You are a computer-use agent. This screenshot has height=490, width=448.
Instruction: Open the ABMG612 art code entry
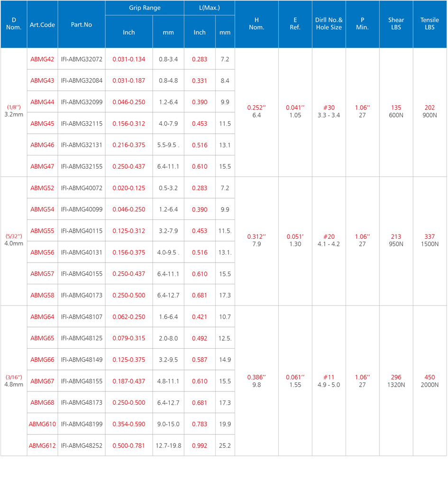coord(42,445)
